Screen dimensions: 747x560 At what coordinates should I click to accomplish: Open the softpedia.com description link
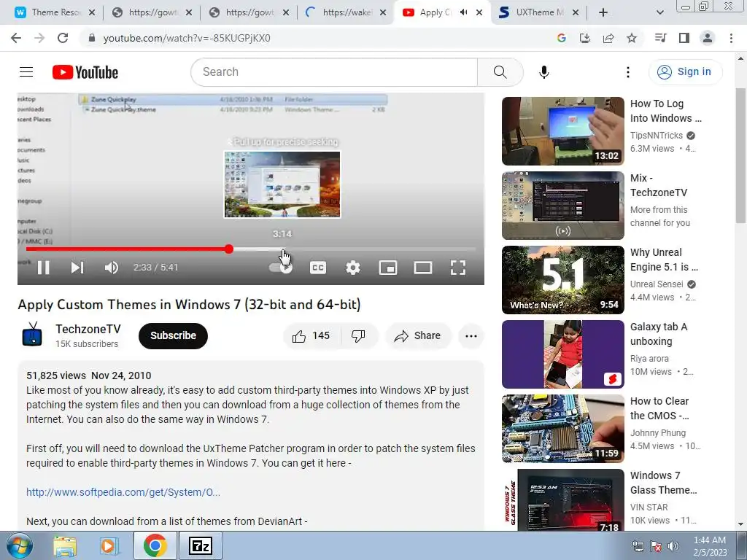pyautogui.click(x=123, y=492)
